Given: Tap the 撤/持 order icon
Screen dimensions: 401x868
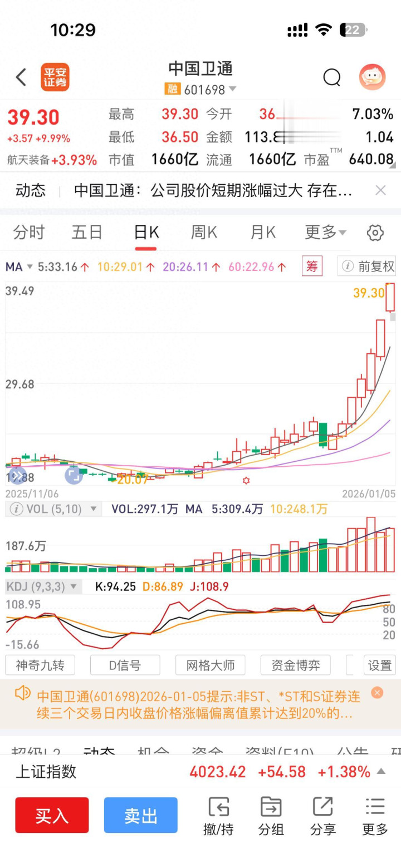Looking at the screenshot, I should click(x=218, y=816).
